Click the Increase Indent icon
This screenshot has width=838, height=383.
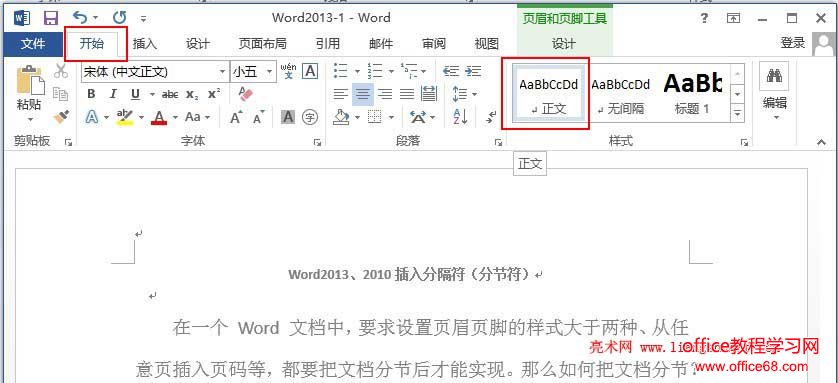pos(473,71)
